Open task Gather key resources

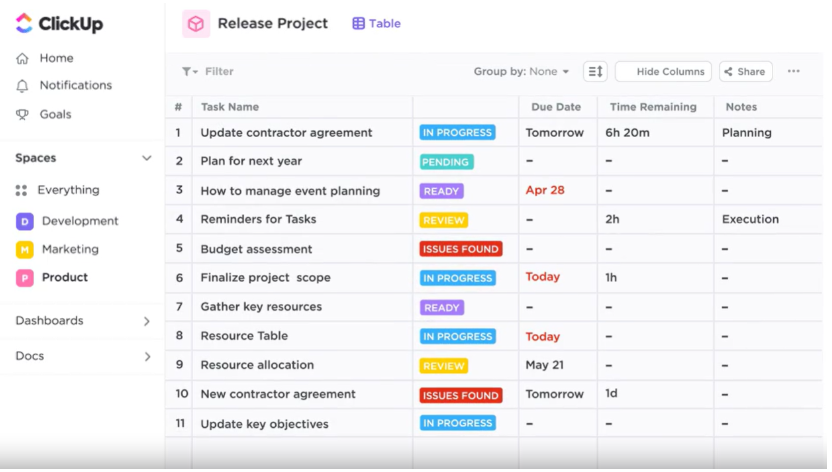(x=261, y=307)
